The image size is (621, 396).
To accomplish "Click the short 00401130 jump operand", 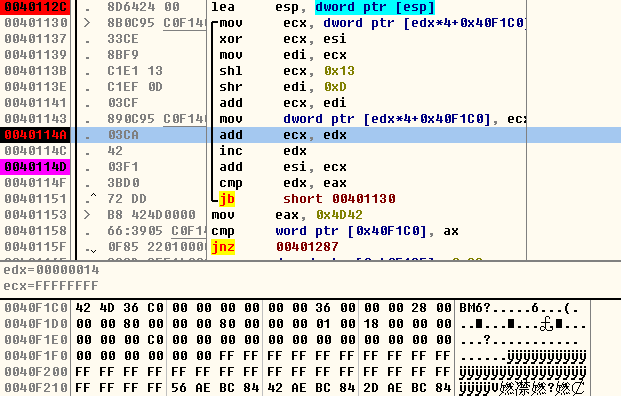I will coord(339,199).
